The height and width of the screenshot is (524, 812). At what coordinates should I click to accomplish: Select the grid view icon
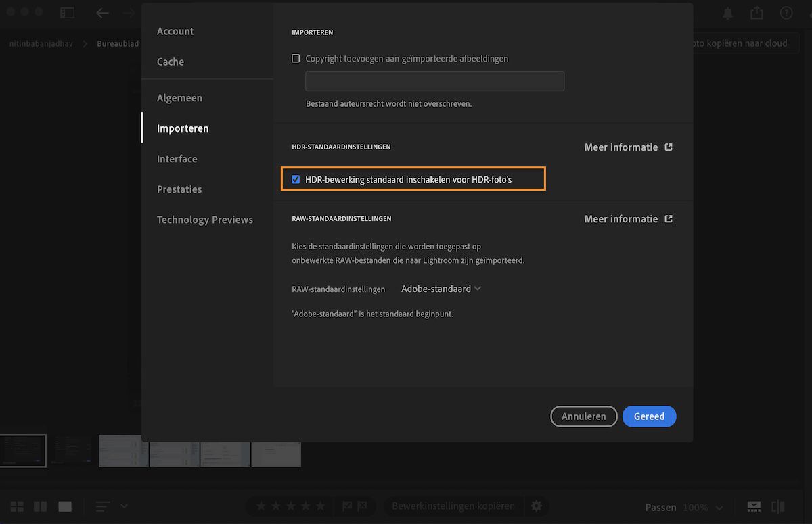pos(17,506)
